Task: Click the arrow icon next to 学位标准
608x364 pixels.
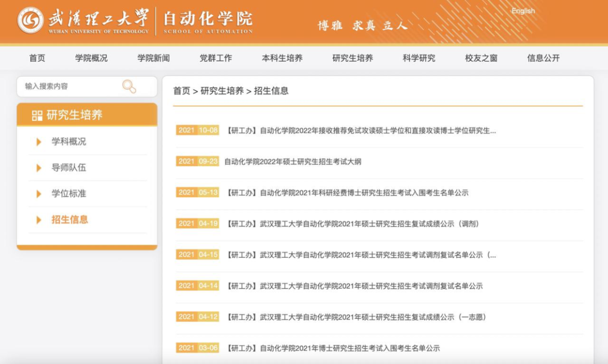Action: pos(39,194)
